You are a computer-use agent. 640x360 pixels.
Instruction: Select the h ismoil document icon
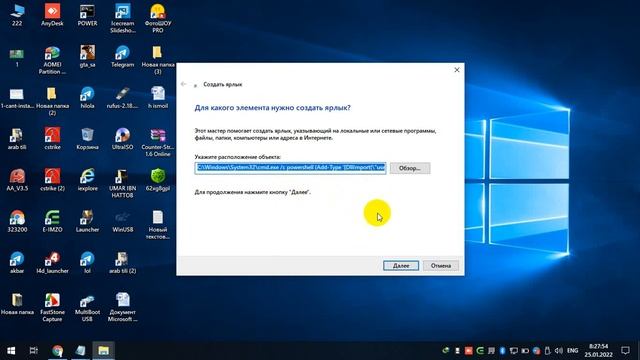click(x=158, y=98)
